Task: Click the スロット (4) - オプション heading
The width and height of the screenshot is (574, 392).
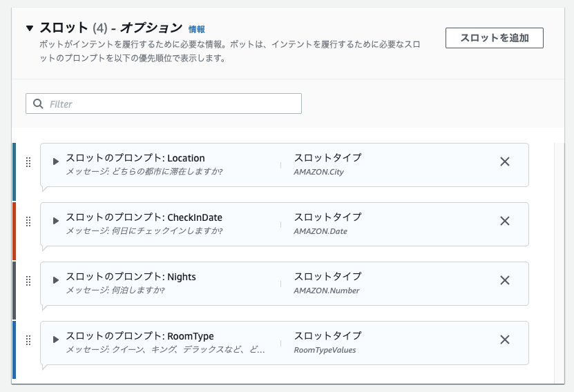Action: [111, 28]
